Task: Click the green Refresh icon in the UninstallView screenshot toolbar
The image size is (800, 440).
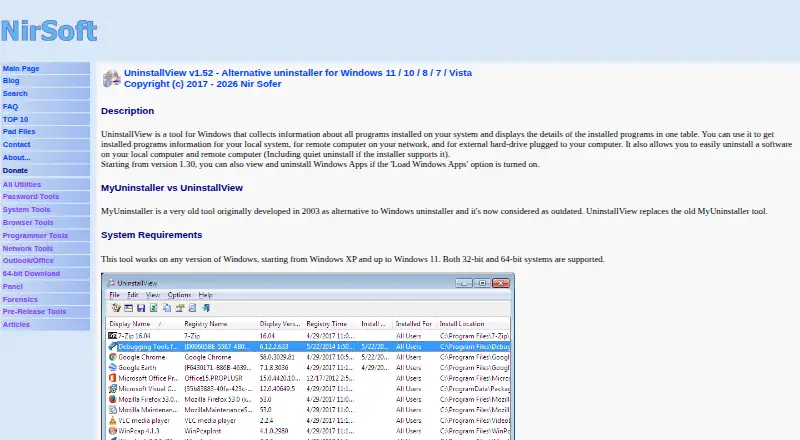Action: pyautogui.click(x=154, y=308)
